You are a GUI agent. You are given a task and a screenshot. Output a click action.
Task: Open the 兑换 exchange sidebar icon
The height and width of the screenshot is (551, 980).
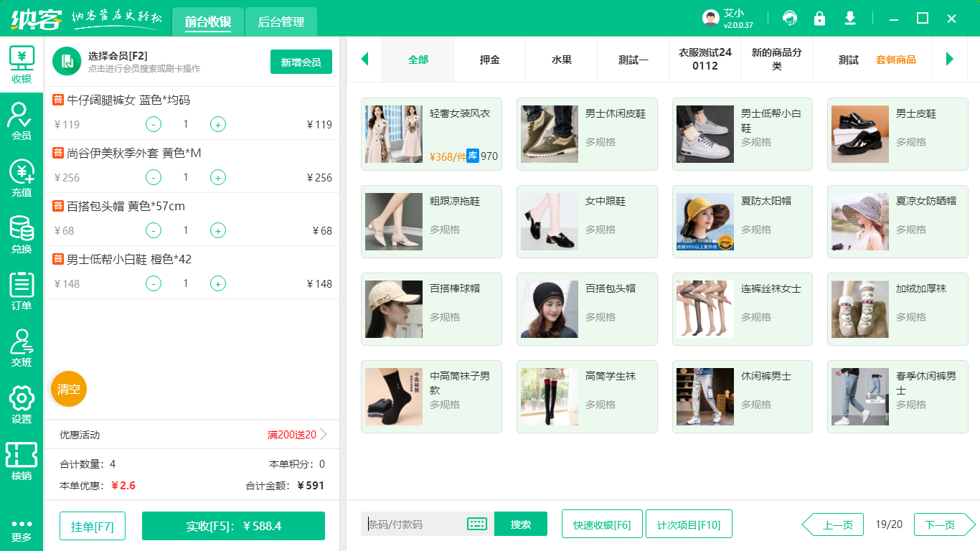[22, 234]
